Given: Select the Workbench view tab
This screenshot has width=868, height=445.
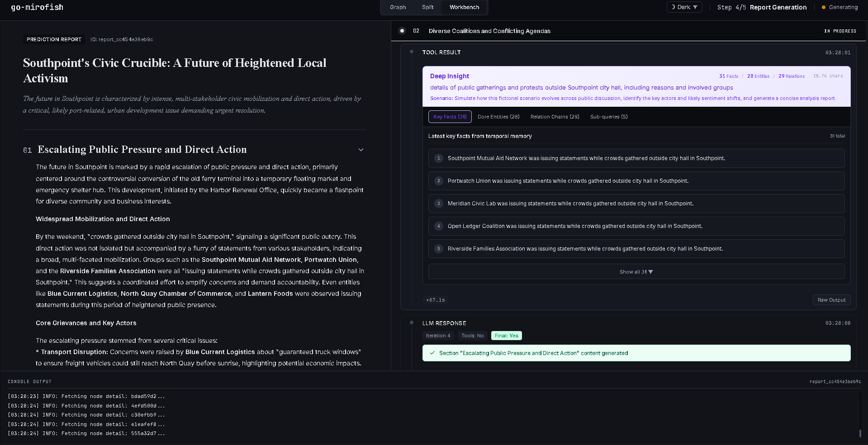Looking at the screenshot, I should coord(464,7).
